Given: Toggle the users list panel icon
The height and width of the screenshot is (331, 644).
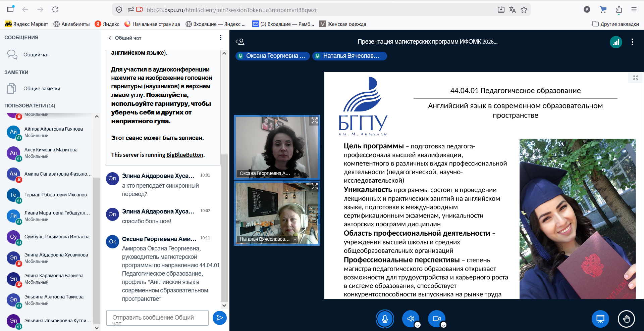Looking at the screenshot, I should 240,42.
